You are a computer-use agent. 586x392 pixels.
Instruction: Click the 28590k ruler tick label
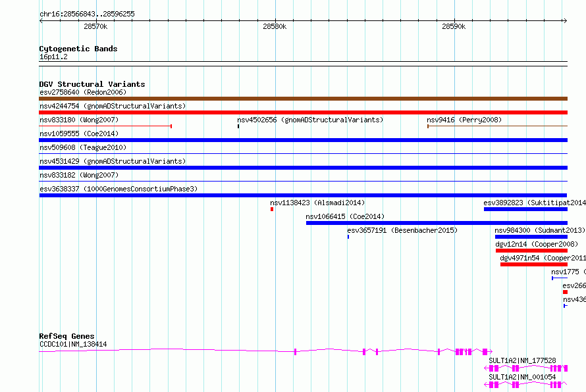tap(454, 26)
